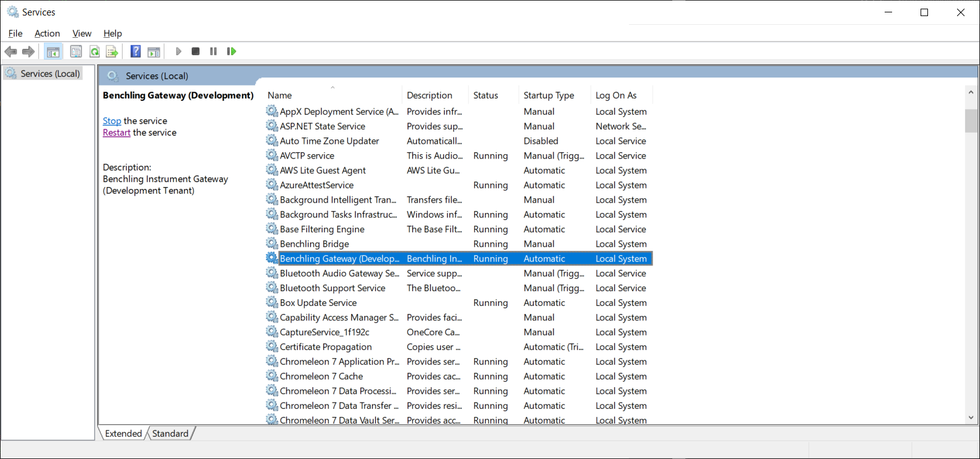The width and height of the screenshot is (980, 459).
Task: Sort services by the Name column header
Action: (280, 95)
